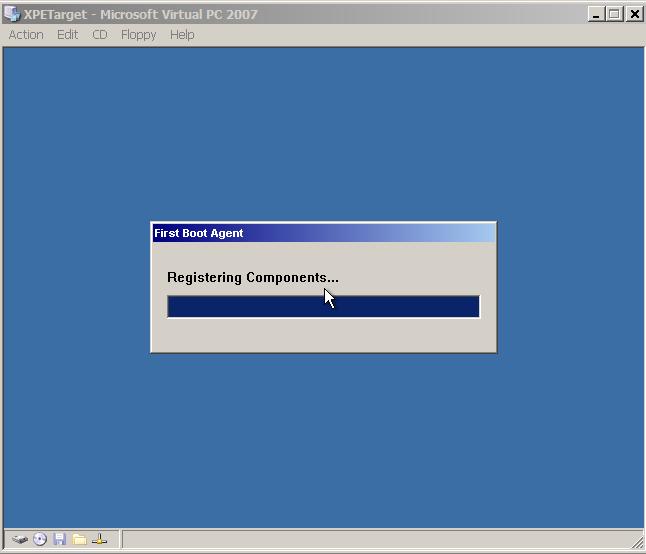Open the Action menu
The height and width of the screenshot is (554, 646).
click(x=26, y=35)
